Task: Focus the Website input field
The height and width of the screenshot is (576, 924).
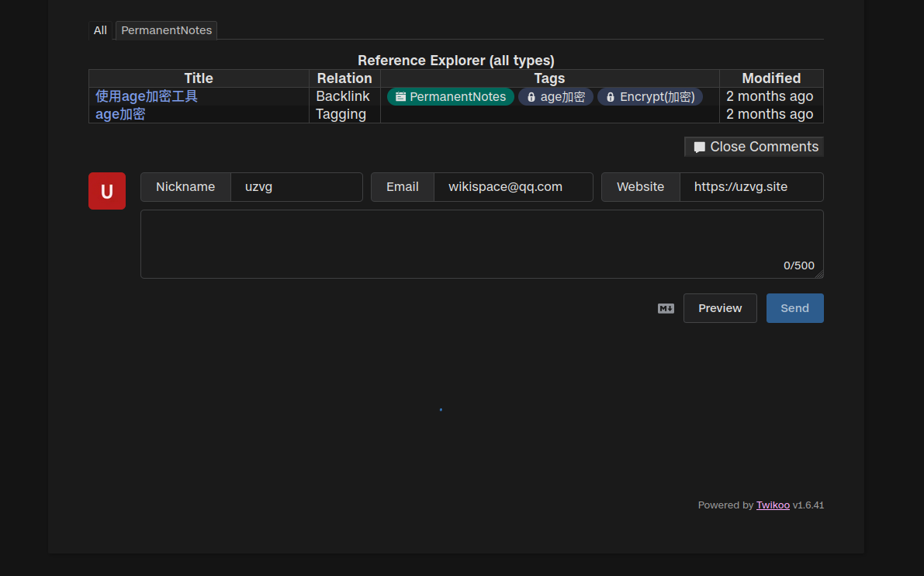Action: click(751, 187)
